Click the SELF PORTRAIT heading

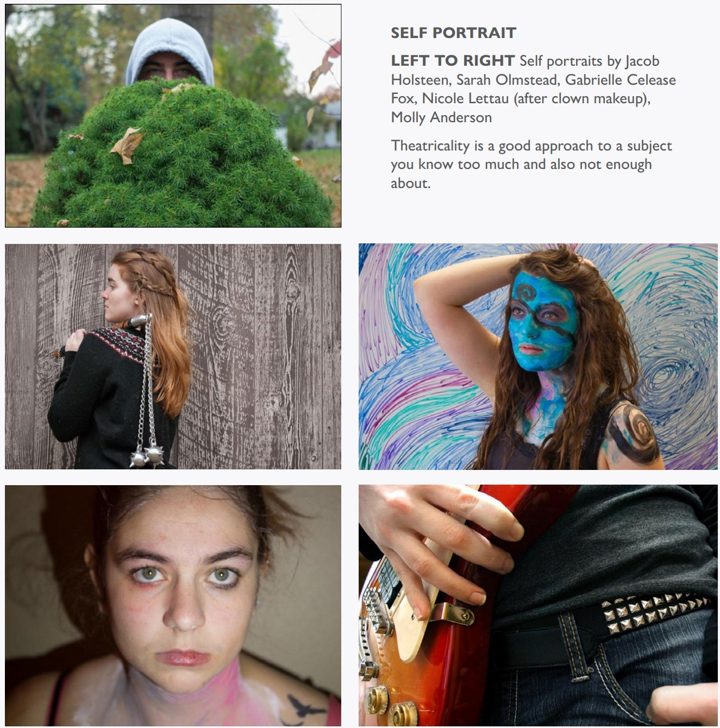click(453, 33)
